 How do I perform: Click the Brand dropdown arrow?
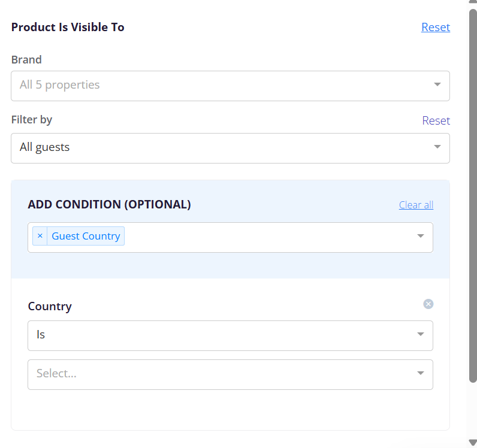437,84
